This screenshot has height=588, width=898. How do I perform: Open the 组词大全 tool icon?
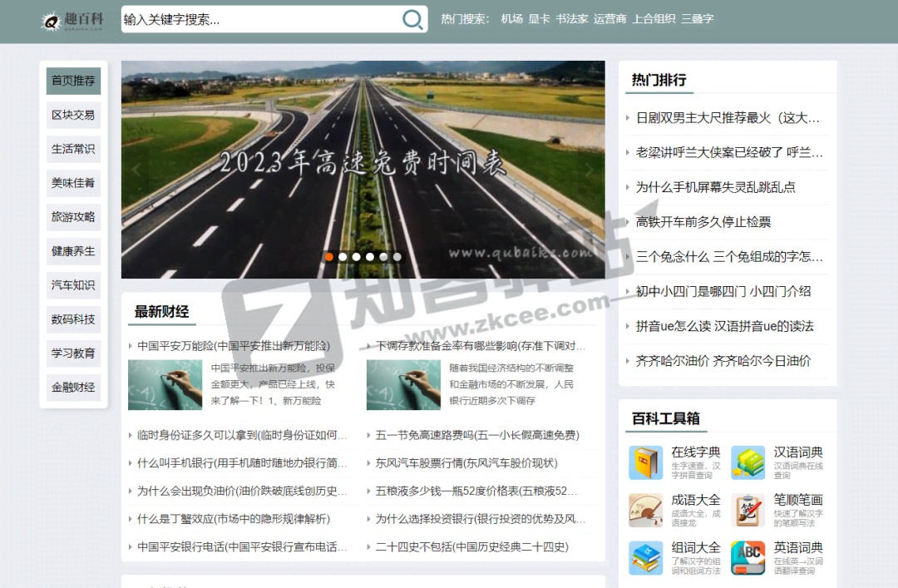pos(645,558)
